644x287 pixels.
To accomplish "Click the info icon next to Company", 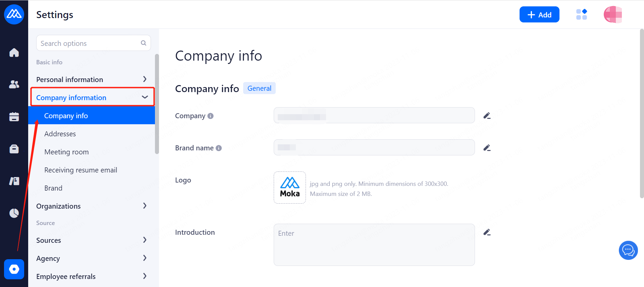I will (211, 116).
